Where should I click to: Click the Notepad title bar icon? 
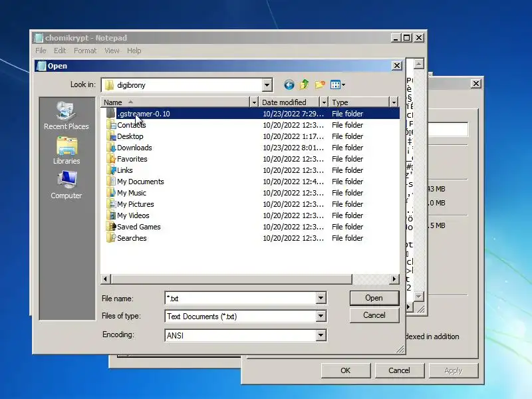(39, 38)
